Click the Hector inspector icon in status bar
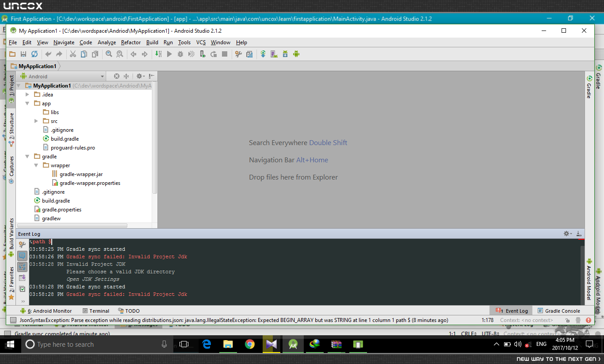 [578, 320]
